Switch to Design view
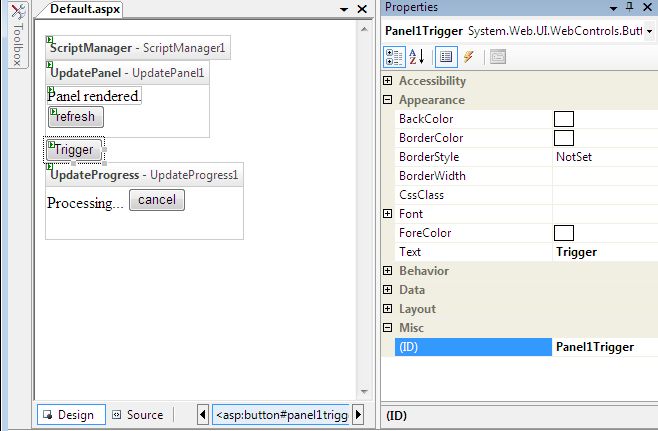Viewport: 658px width, 431px height. (71, 415)
